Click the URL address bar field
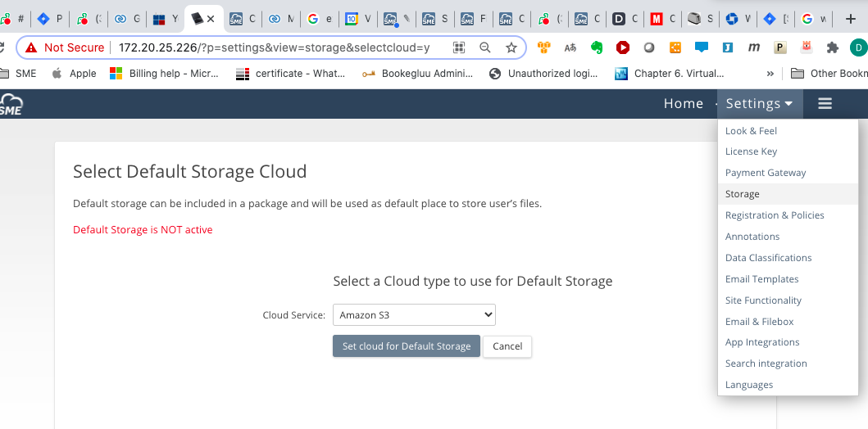Screen dimensions: 868x429 (279, 47)
